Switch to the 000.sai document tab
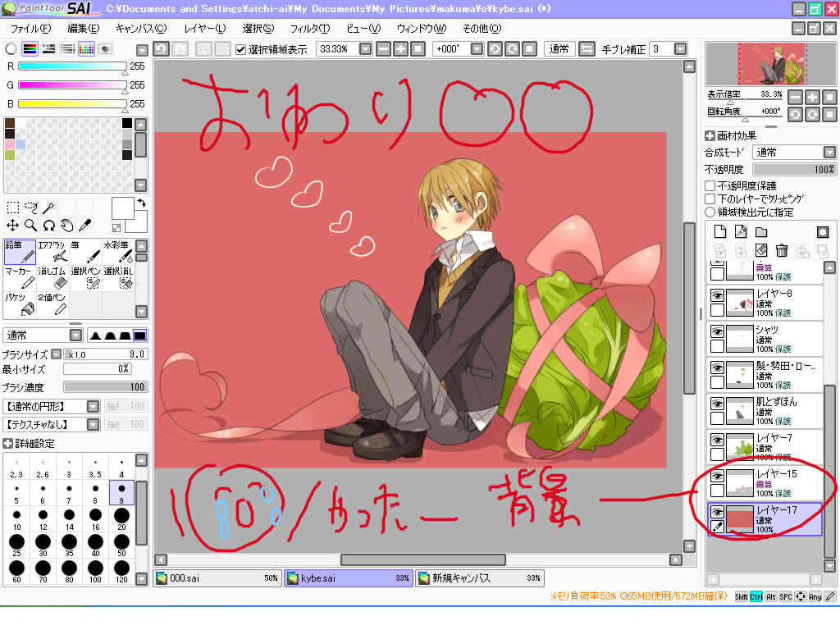The image size is (840, 630). pyautogui.click(x=217, y=578)
